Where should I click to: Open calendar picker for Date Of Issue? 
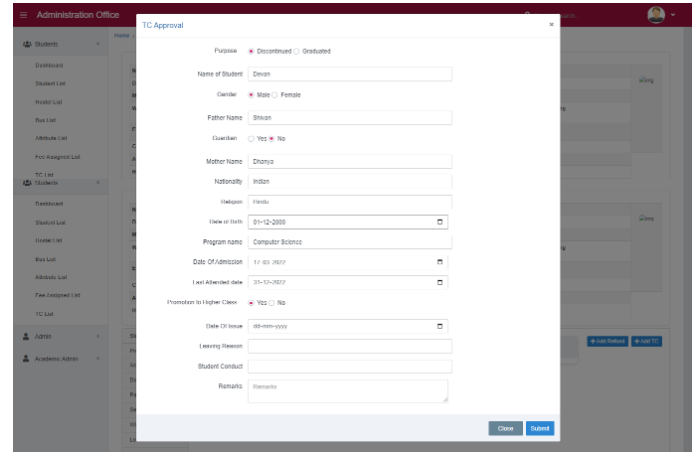point(441,326)
